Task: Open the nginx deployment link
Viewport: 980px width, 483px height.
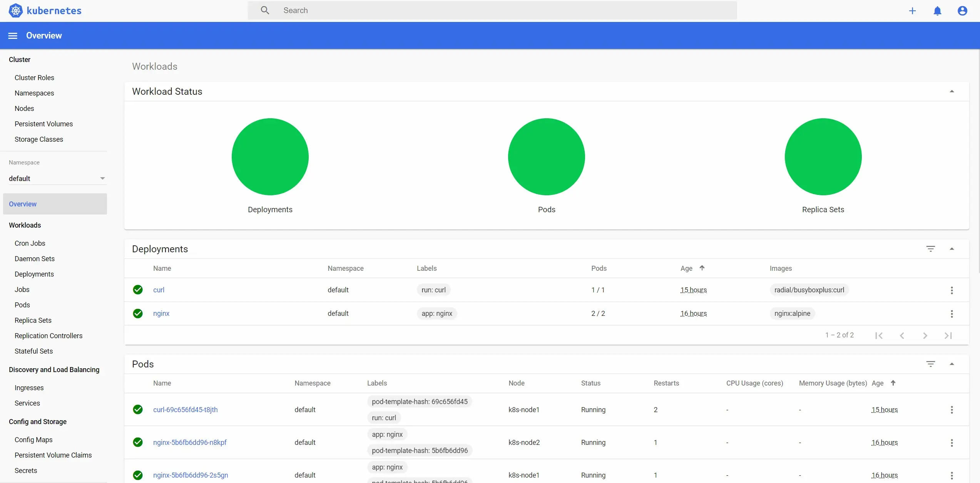Action: click(161, 314)
